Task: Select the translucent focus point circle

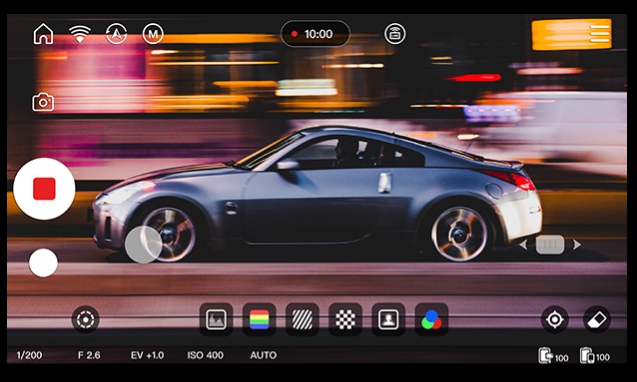Action: 143,244
